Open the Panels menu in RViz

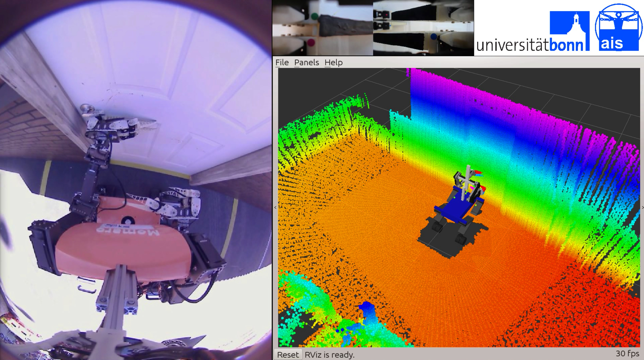306,62
